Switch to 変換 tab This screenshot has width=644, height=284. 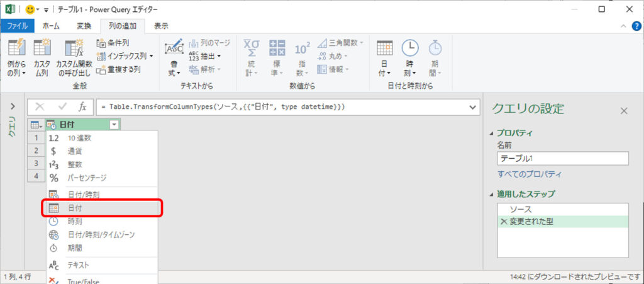[84, 26]
